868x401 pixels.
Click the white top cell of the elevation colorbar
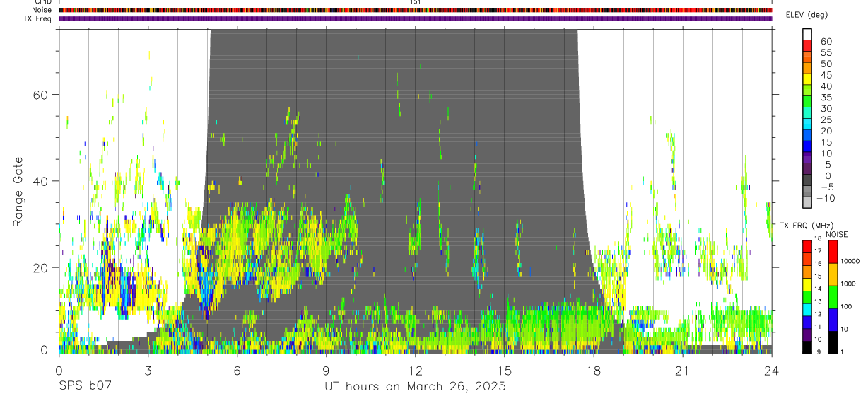click(x=807, y=33)
